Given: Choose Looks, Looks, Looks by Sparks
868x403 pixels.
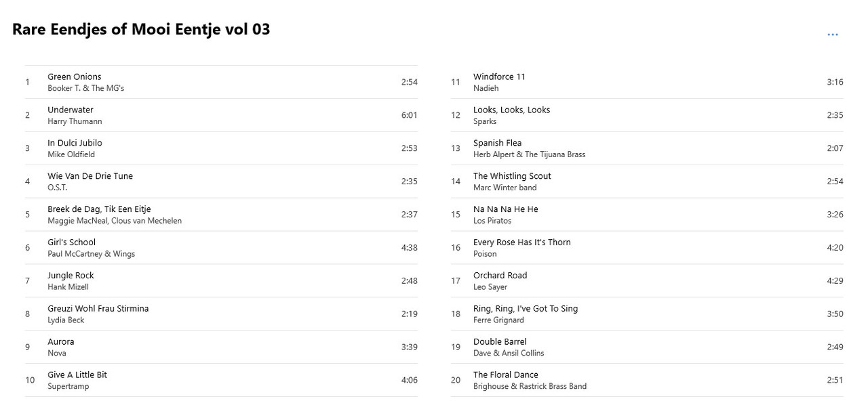Looking at the screenshot, I should coord(647,115).
